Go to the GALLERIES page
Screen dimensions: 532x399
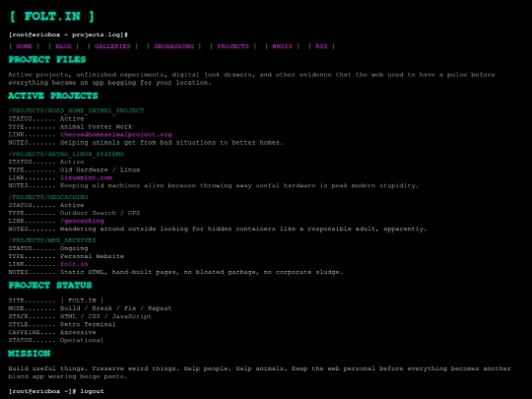pos(112,46)
